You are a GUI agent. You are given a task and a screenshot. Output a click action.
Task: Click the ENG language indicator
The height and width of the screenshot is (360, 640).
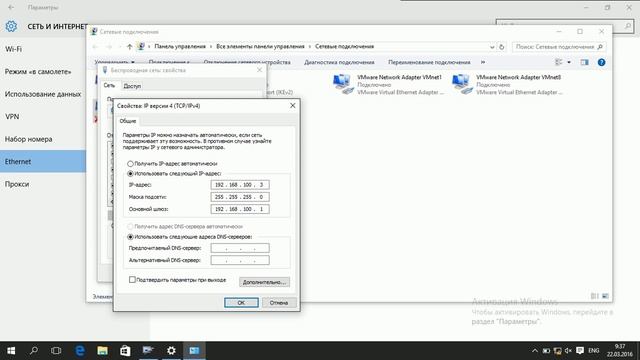(593, 351)
